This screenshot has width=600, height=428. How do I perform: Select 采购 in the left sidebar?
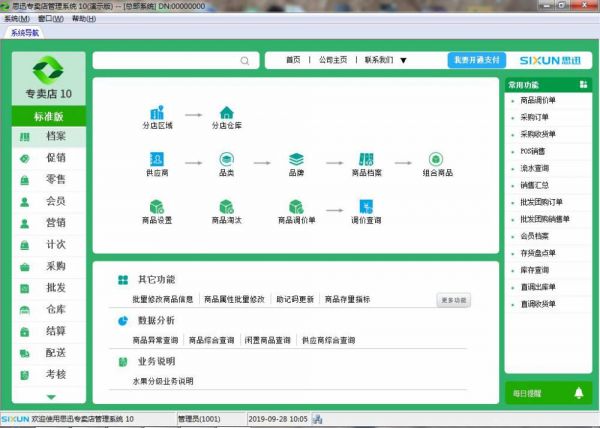(49, 266)
